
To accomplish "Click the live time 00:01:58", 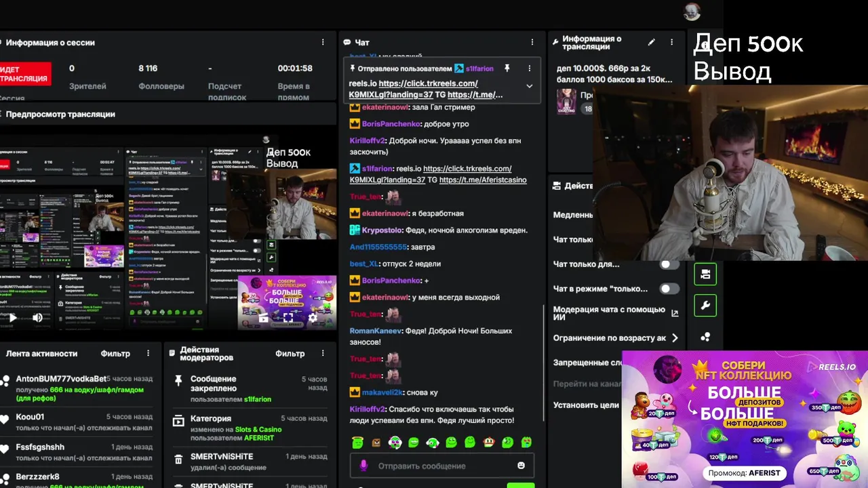I will (x=294, y=68).
